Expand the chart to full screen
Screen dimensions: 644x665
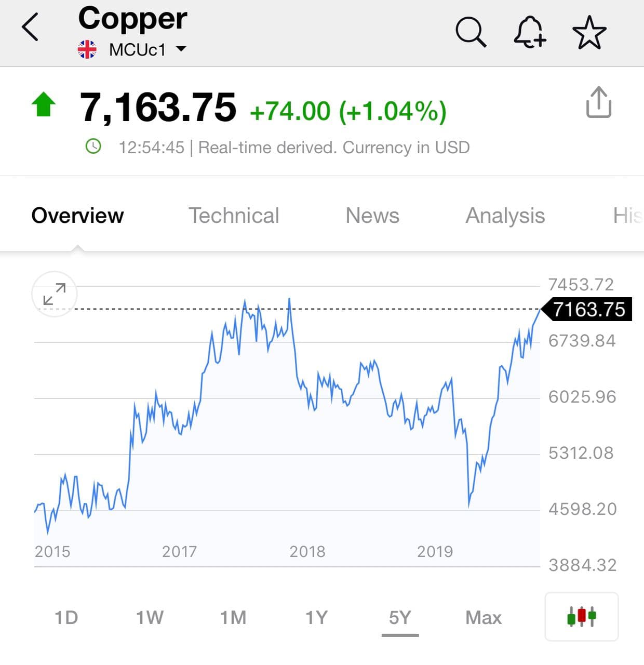55,294
